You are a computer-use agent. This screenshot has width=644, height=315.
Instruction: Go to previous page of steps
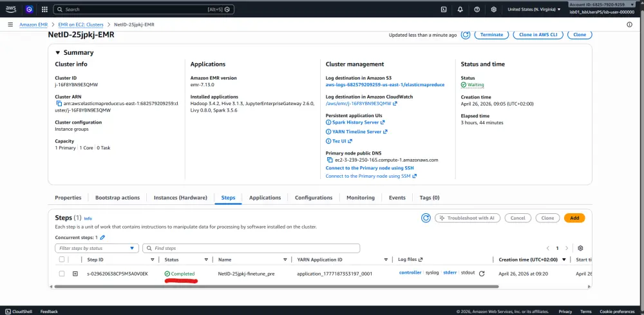(548, 248)
